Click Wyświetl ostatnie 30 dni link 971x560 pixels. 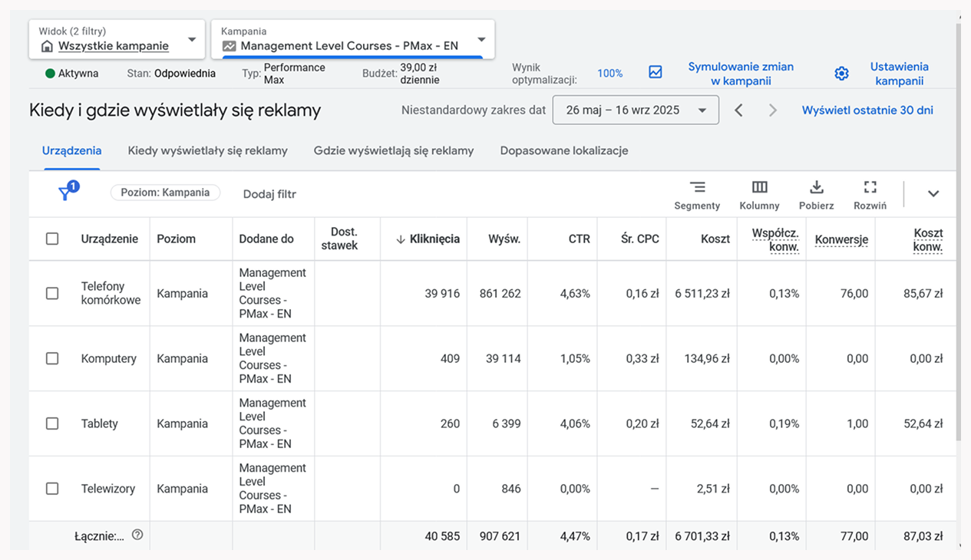click(x=867, y=110)
